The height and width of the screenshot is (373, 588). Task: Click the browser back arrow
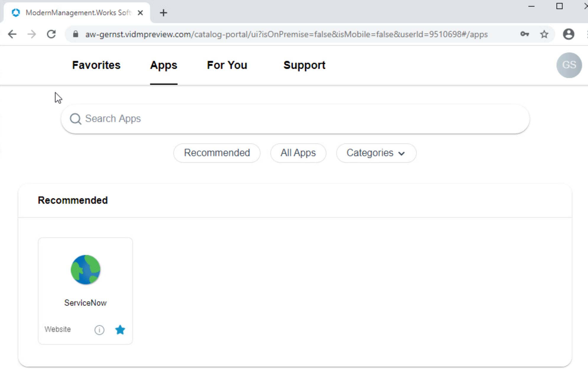[x=12, y=34]
